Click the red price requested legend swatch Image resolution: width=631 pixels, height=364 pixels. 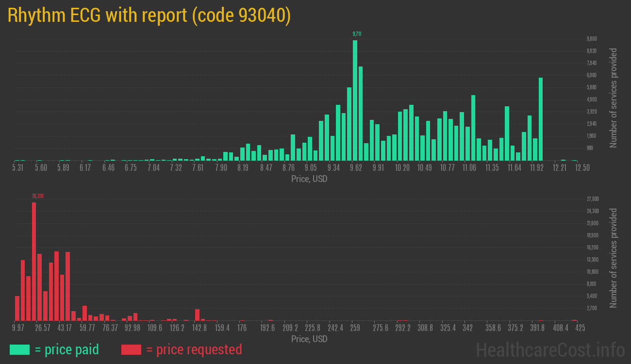[131, 349]
